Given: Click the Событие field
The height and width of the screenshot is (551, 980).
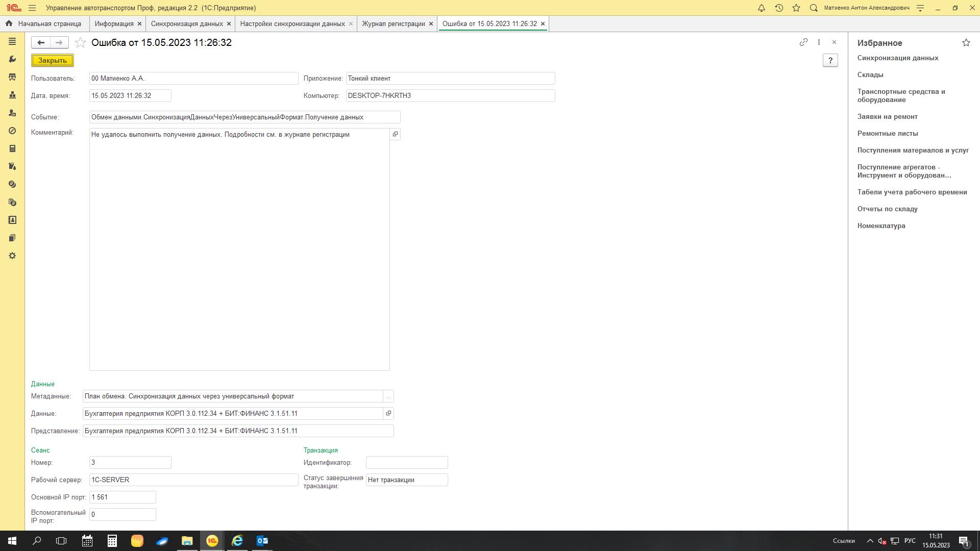Looking at the screenshot, I should [245, 117].
